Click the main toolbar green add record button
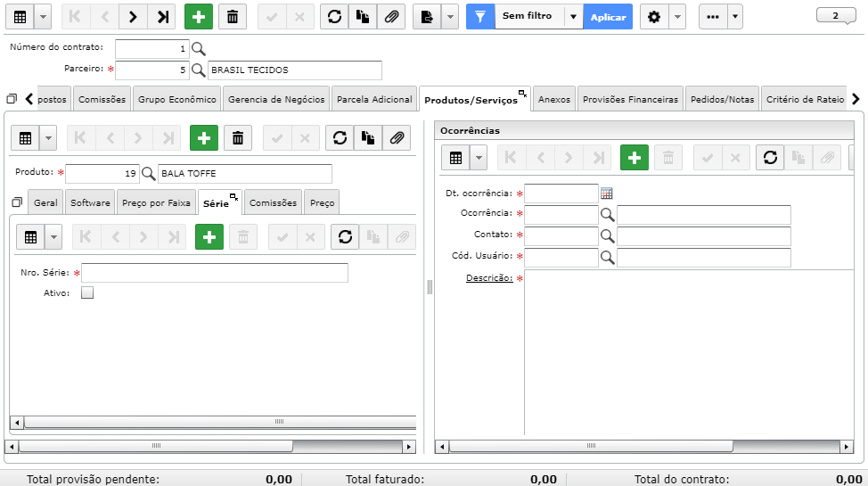 198,17
